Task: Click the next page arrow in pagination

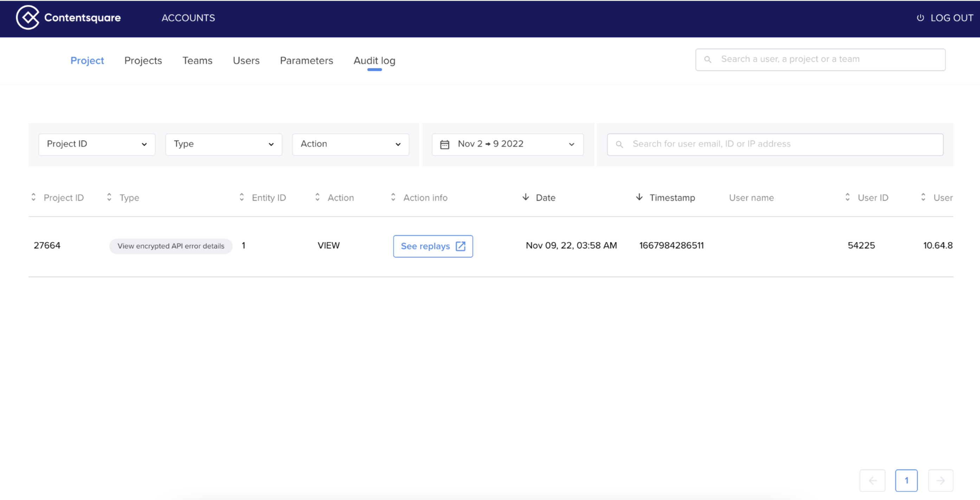Action: (941, 480)
